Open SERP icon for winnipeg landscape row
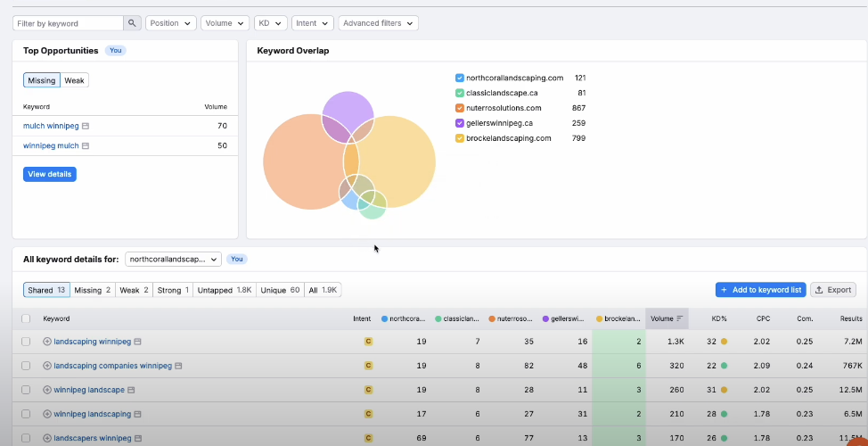 click(x=131, y=390)
